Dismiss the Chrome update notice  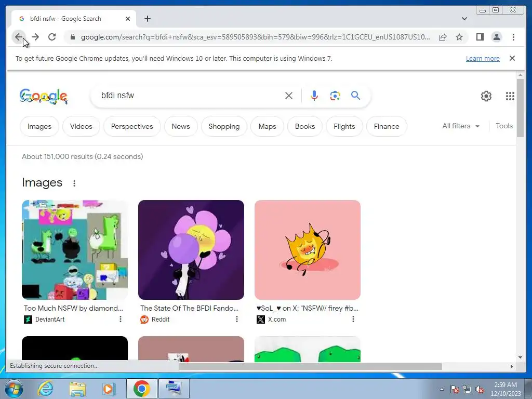pos(512,58)
